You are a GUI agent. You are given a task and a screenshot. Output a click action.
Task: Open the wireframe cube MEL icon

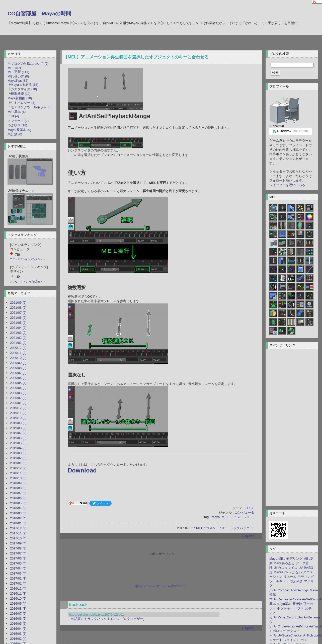coord(273,208)
